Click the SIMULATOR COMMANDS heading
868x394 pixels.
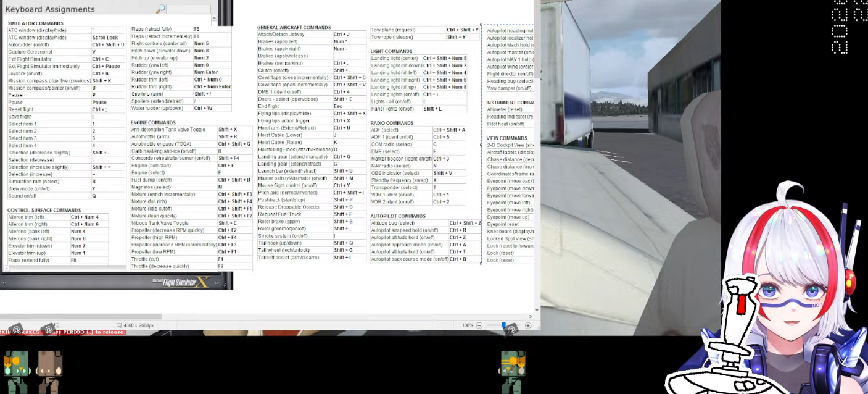click(35, 23)
